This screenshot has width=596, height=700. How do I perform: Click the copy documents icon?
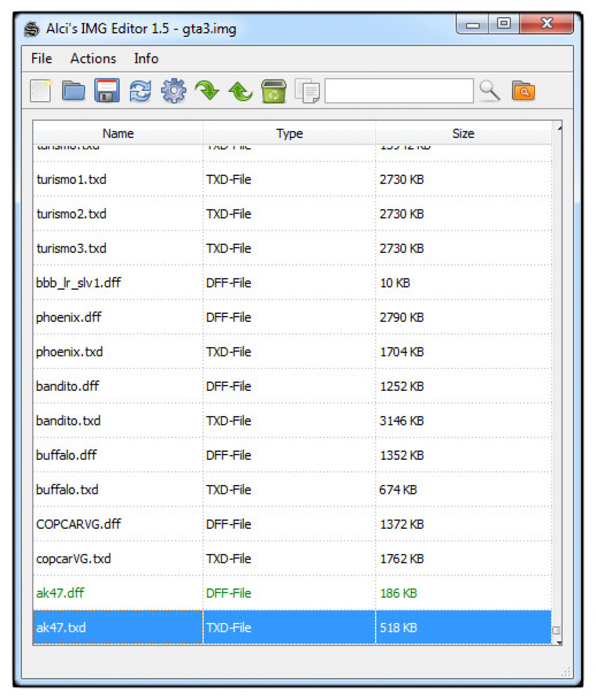(x=307, y=91)
